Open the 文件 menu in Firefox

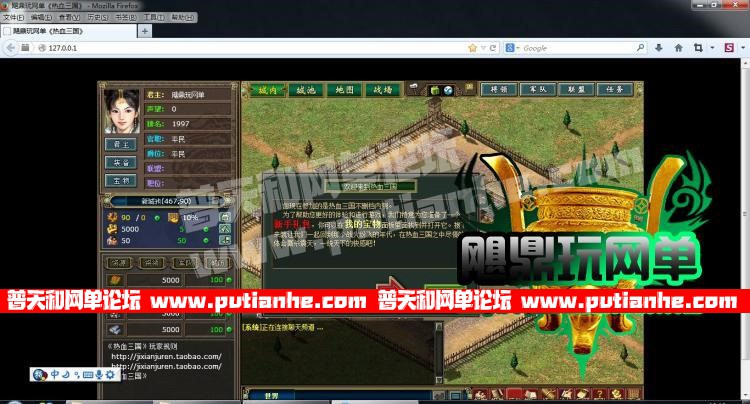pyautogui.click(x=13, y=17)
